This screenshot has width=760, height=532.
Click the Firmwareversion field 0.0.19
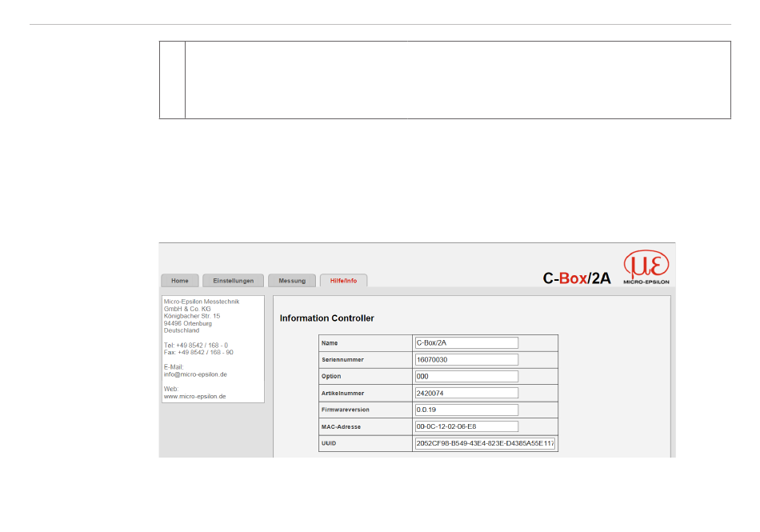pyautogui.click(x=466, y=410)
